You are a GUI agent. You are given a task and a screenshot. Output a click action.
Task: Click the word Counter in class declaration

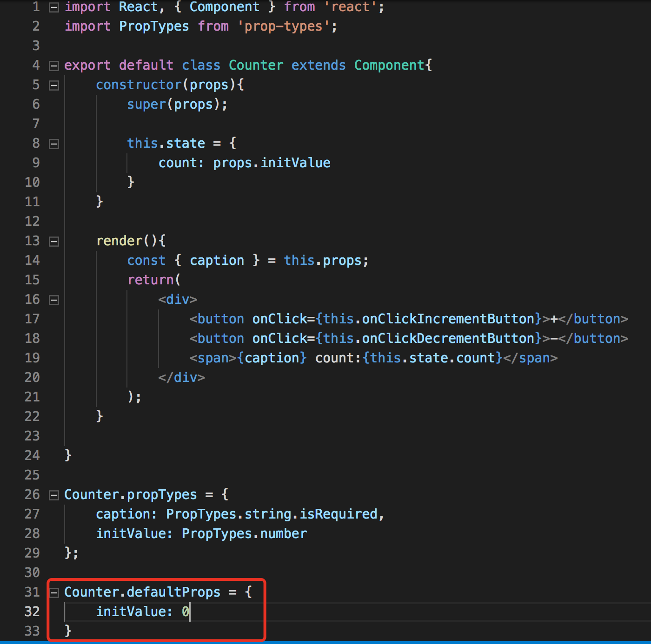tap(256, 65)
